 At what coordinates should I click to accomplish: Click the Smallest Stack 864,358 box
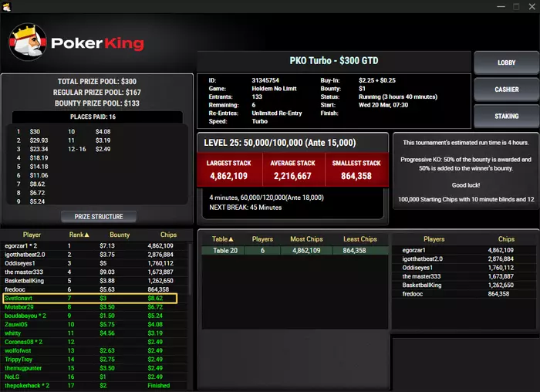coord(356,171)
